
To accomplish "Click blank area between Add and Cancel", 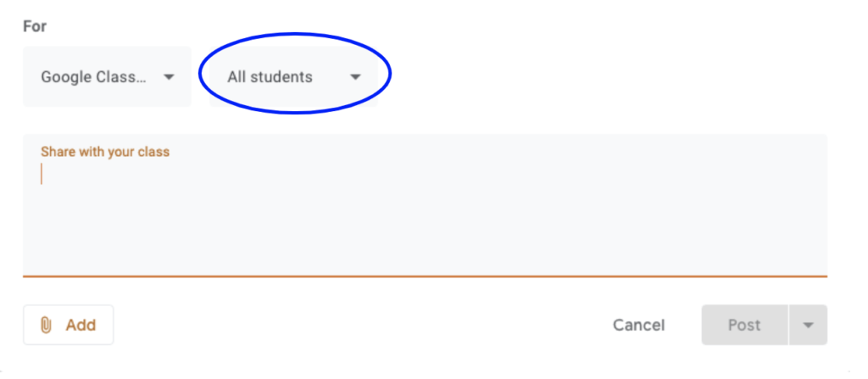I will 356,325.
